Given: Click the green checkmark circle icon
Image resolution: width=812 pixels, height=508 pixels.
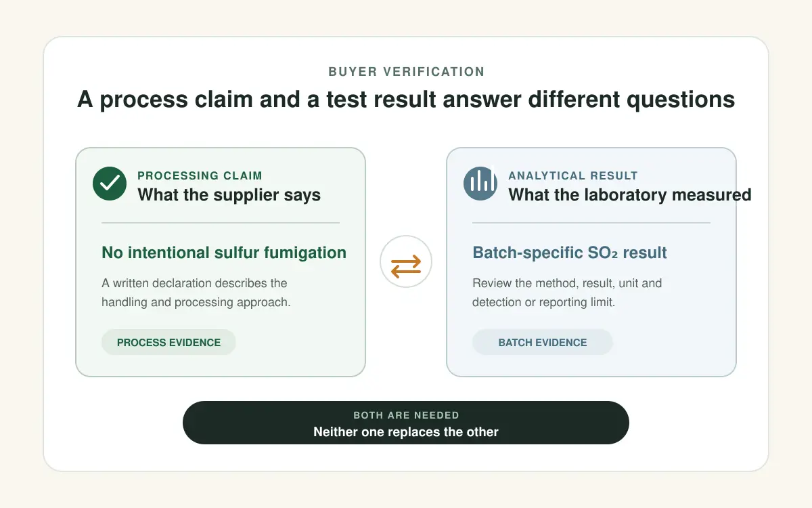Looking at the screenshot, I should [x=110, y=184].
